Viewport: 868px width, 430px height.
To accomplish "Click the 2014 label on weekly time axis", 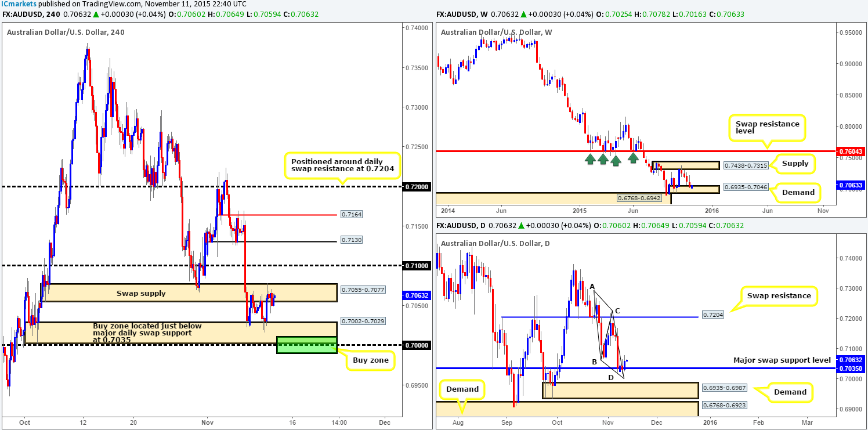I will pyautogui.click(x=449, y=211).
